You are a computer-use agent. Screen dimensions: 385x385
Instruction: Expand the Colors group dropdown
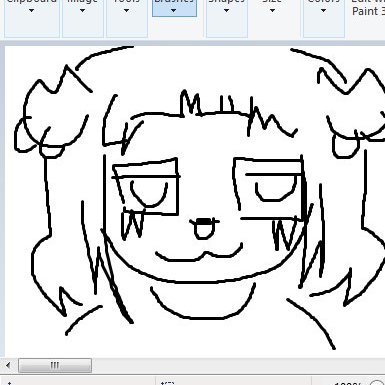[x=323, y=11]
